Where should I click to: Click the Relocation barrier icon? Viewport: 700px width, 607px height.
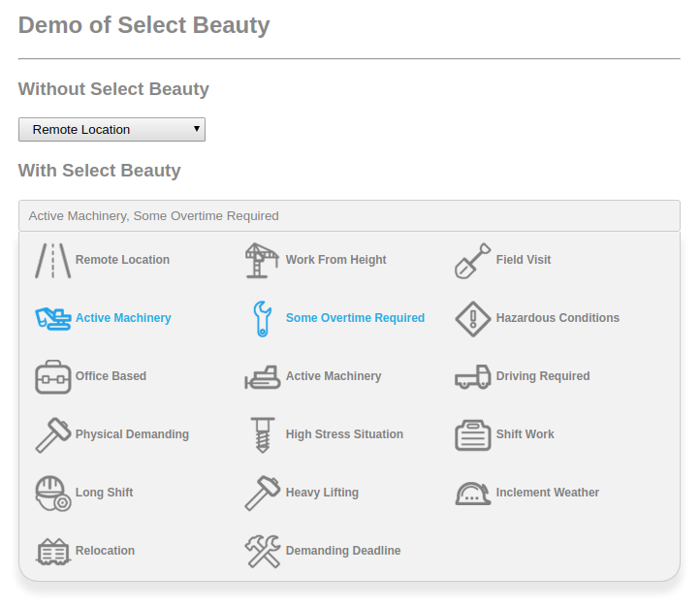pos(53,552)
